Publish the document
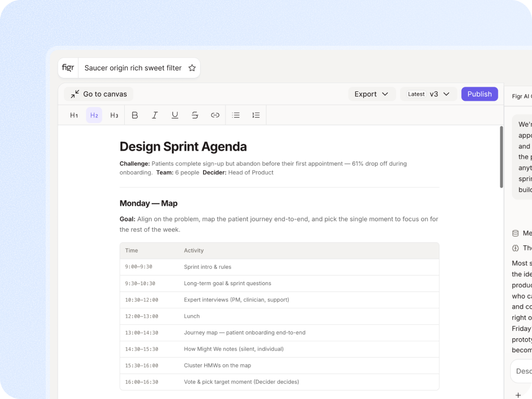Screen dimensions: 532x399 tap(480, 94)
